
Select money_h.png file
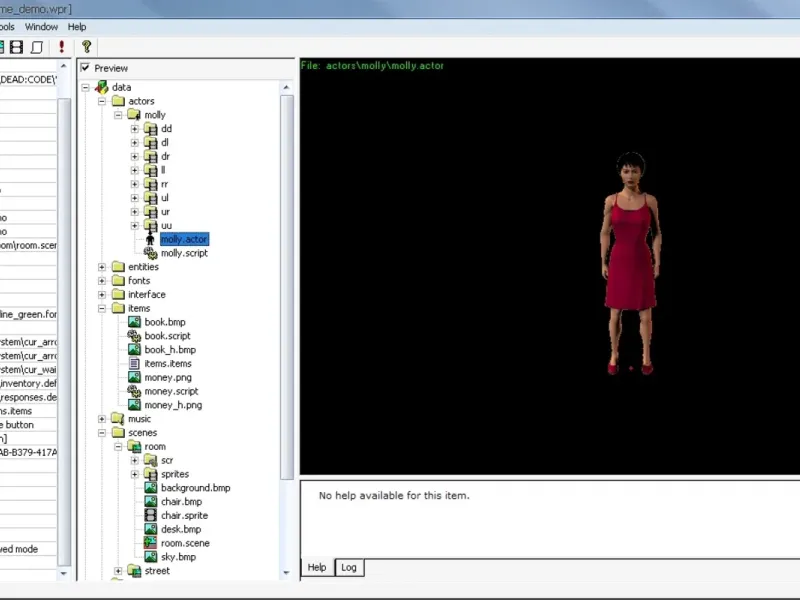173,405
